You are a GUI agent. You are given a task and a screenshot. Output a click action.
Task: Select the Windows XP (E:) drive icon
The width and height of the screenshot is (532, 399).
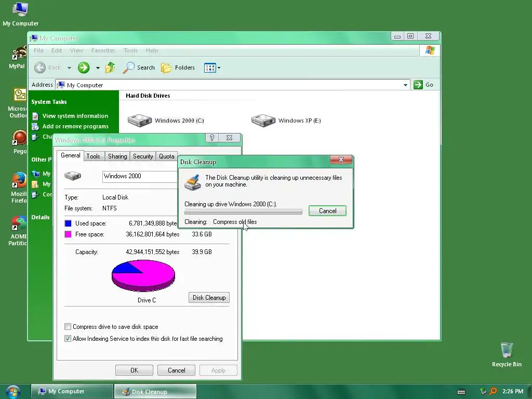click(x=263, y=121)
